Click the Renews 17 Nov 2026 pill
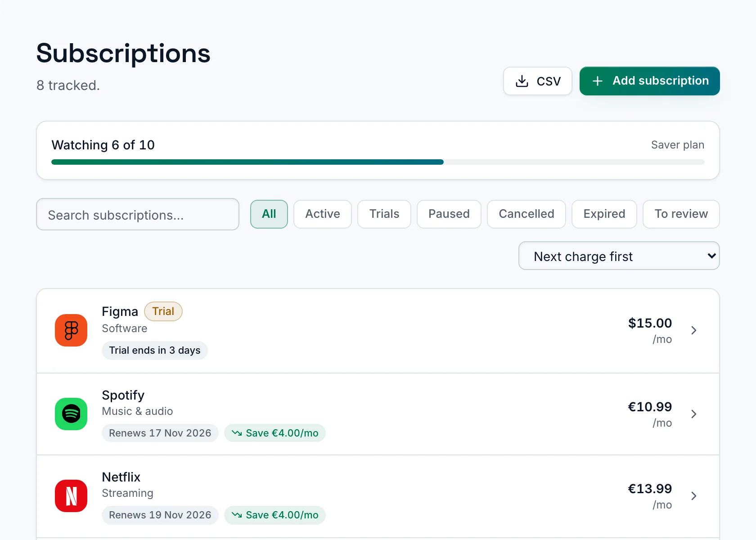756x540 pixels. point(160,433)
